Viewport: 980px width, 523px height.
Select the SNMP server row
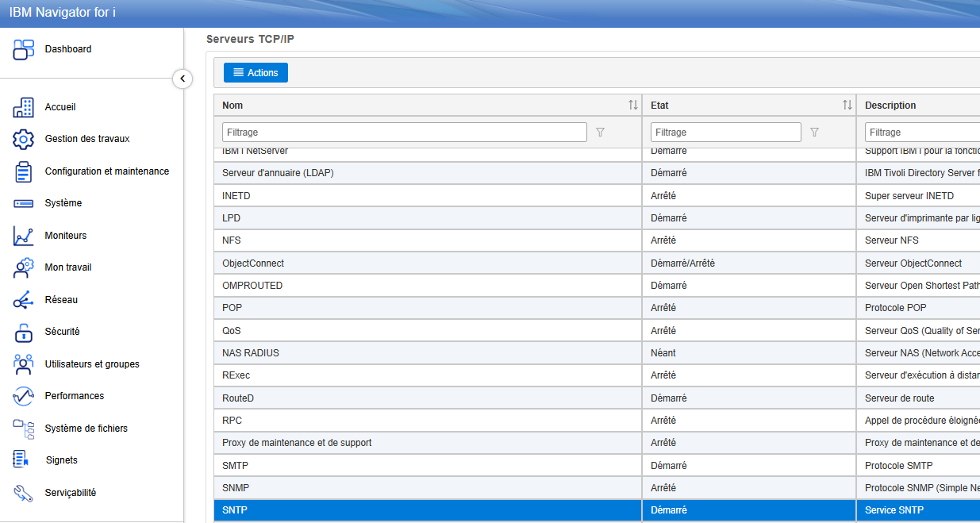(597, 488)
